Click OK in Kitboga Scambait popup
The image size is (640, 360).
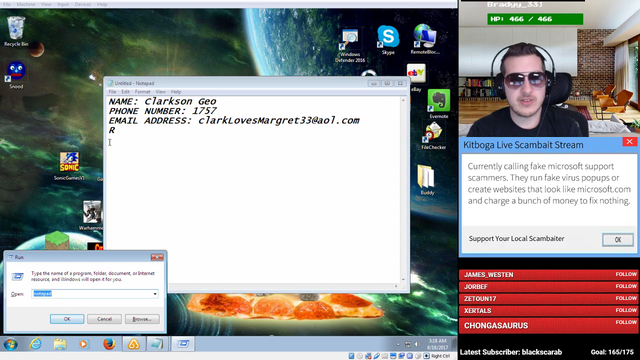point(618,240)
